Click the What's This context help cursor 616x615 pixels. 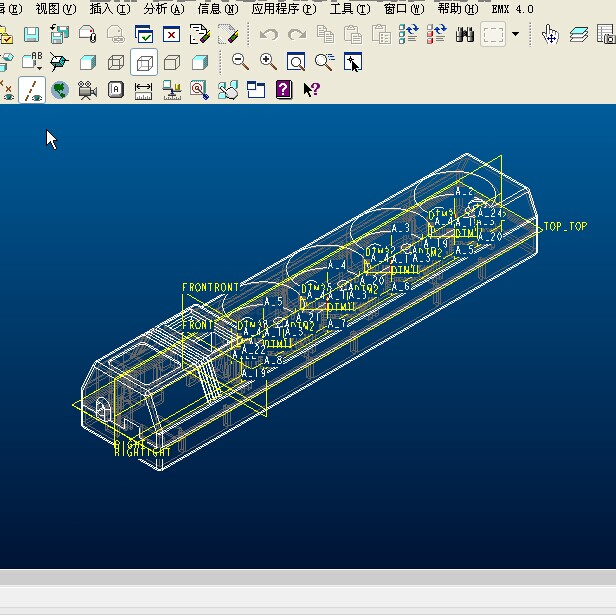(311, 90)
